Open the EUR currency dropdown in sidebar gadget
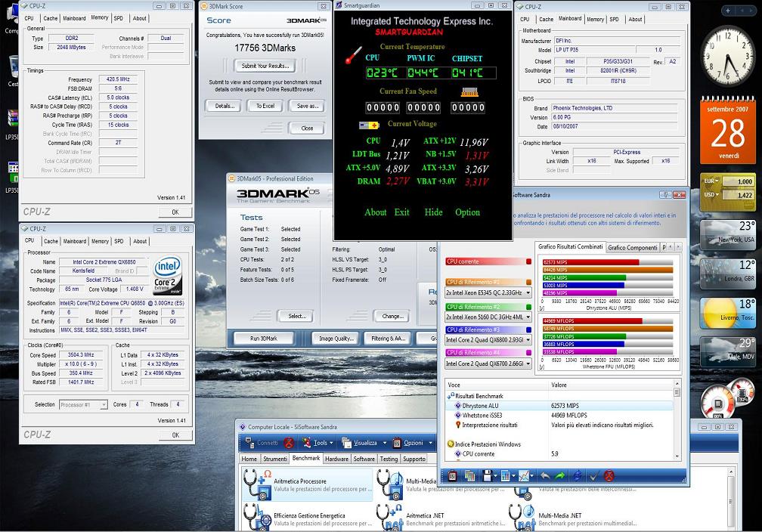Viewport: 762px width, 532px height. click(711, 181)
